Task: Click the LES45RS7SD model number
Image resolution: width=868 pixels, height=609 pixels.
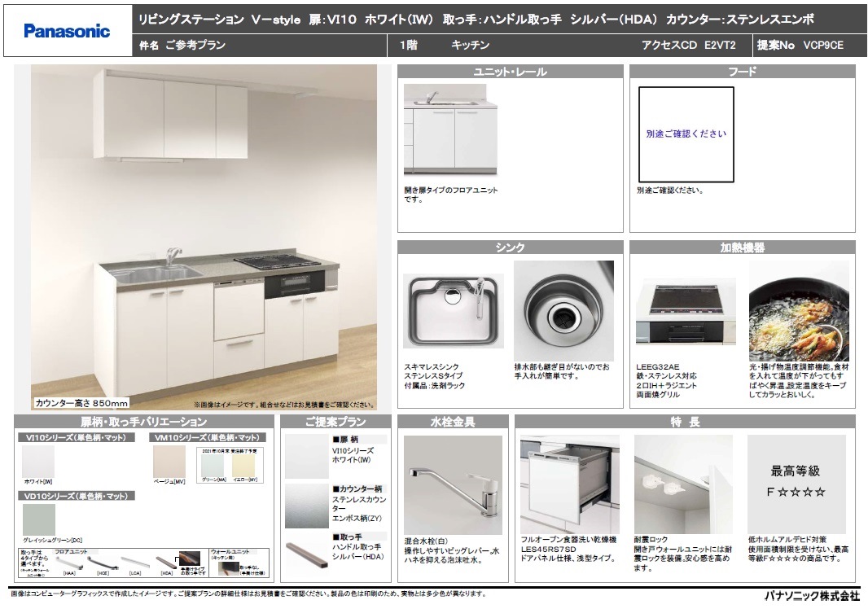Action: (x=548, y=550)
